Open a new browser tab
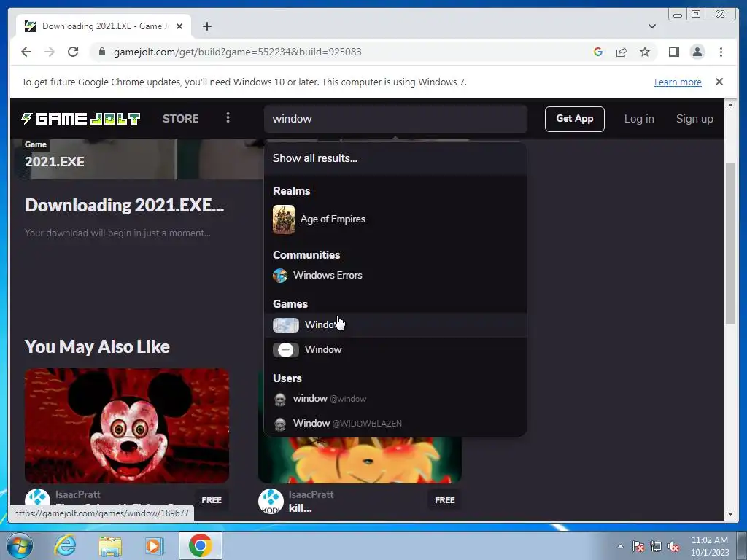 (x=206, y=26)
